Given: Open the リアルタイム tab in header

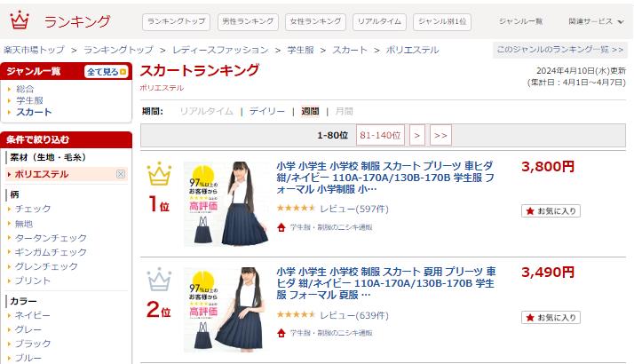Looking at the screenshot, I should [379, 21].
